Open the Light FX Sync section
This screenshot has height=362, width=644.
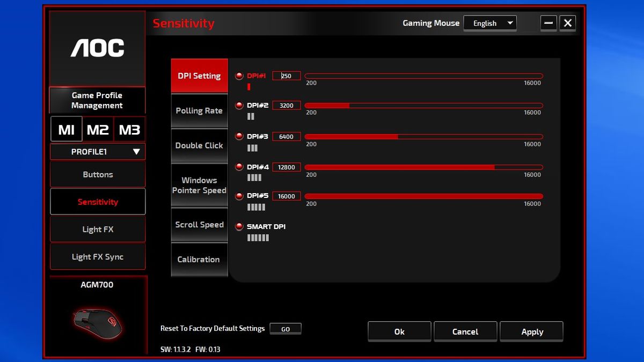(98, 256)
